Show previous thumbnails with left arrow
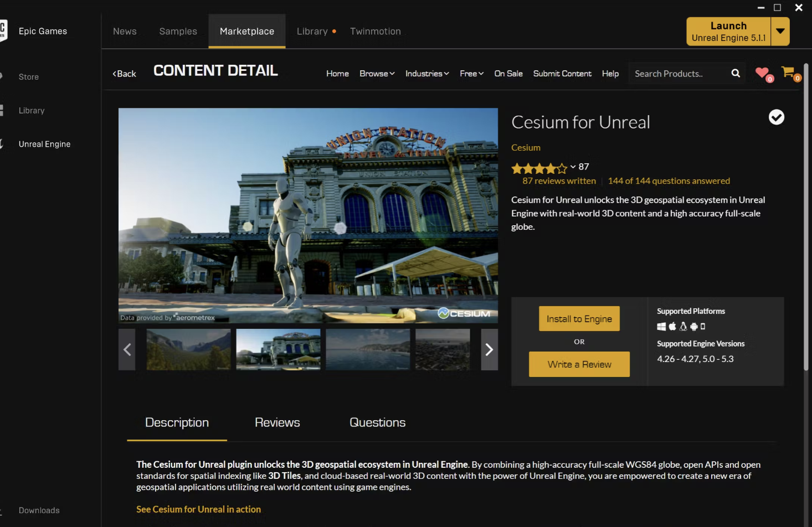Viewport: 812px width, 527px height. (127, 349)
